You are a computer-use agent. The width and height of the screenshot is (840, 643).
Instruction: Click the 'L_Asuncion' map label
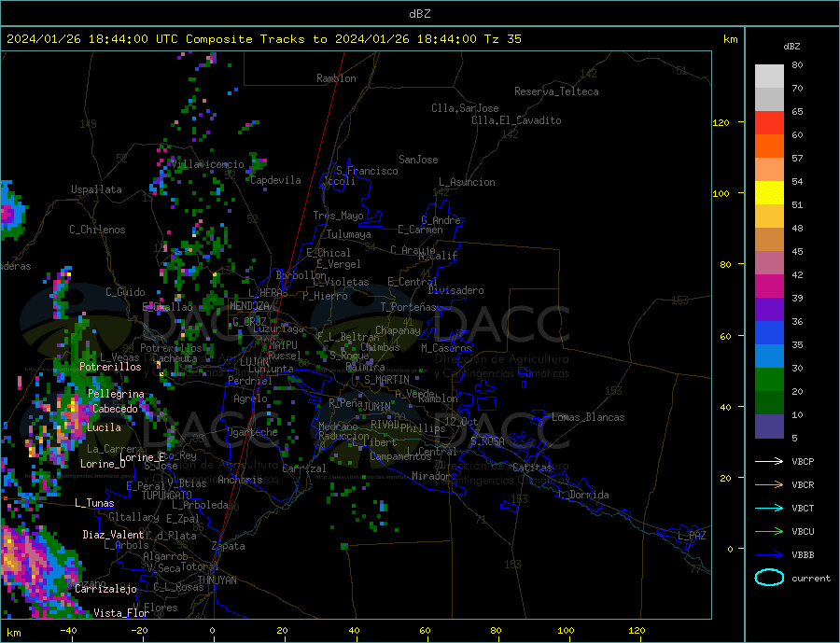coord(467,182)
